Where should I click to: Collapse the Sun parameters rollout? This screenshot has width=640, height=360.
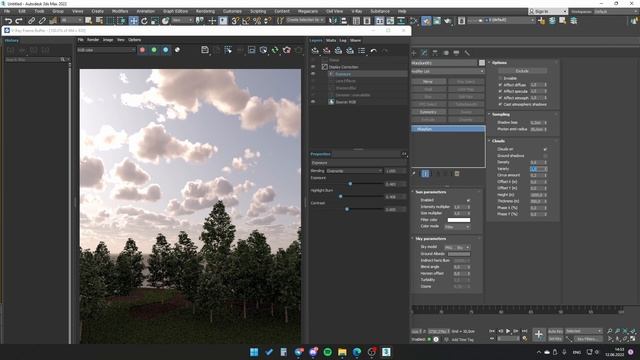430,192
